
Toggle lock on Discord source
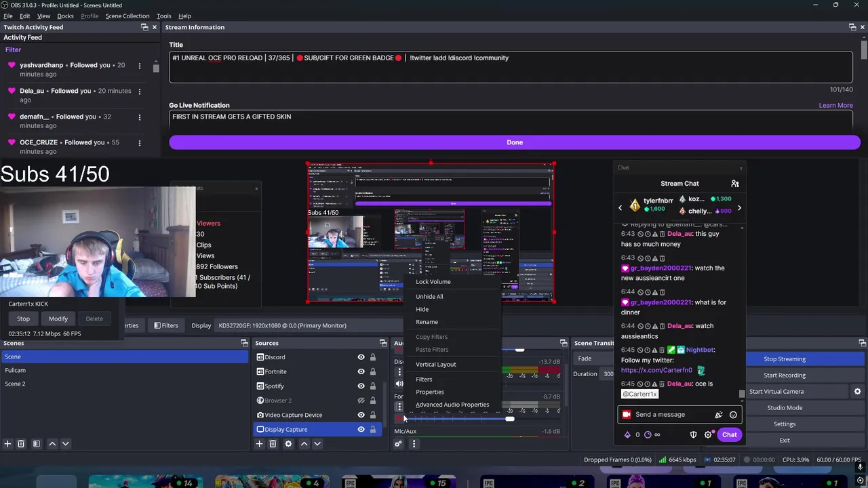click(x=372, y=357)
